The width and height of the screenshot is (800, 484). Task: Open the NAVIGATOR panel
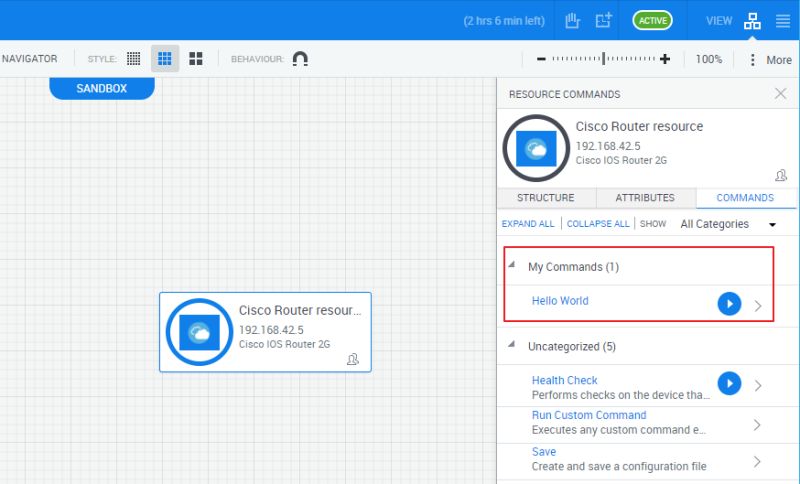[30, 59]
